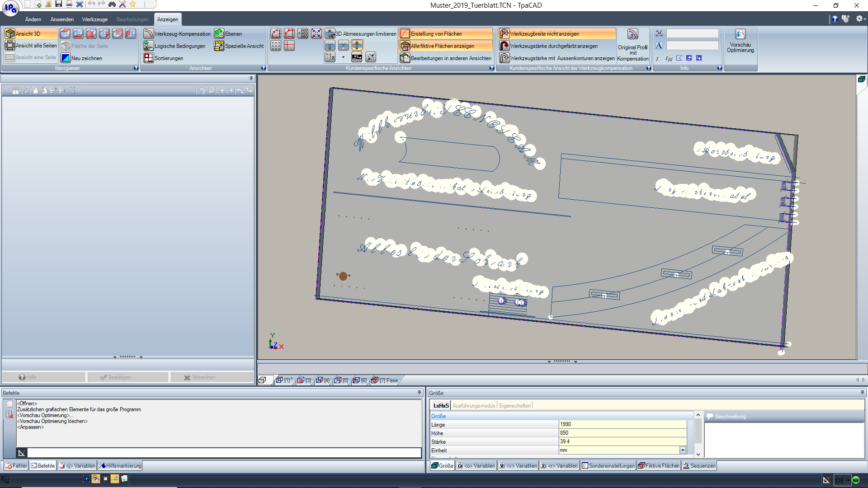Click Vorschau Optimierung icon

click(740, 34)
